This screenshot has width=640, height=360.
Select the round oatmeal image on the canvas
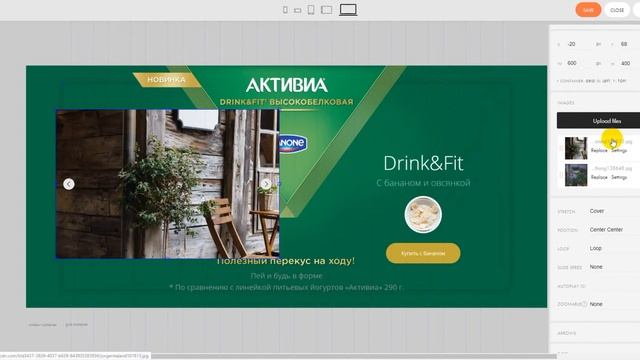pyautogui.click(x=423, y=215)
